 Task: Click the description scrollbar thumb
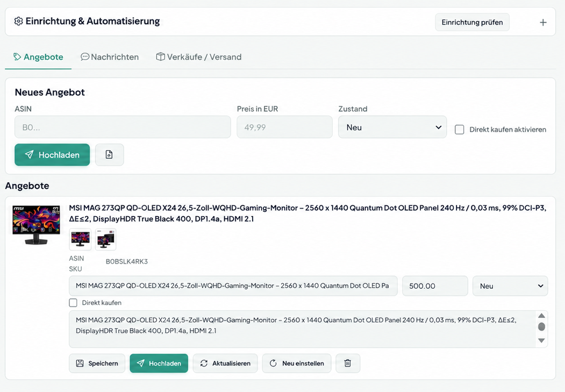click(541, 327)
